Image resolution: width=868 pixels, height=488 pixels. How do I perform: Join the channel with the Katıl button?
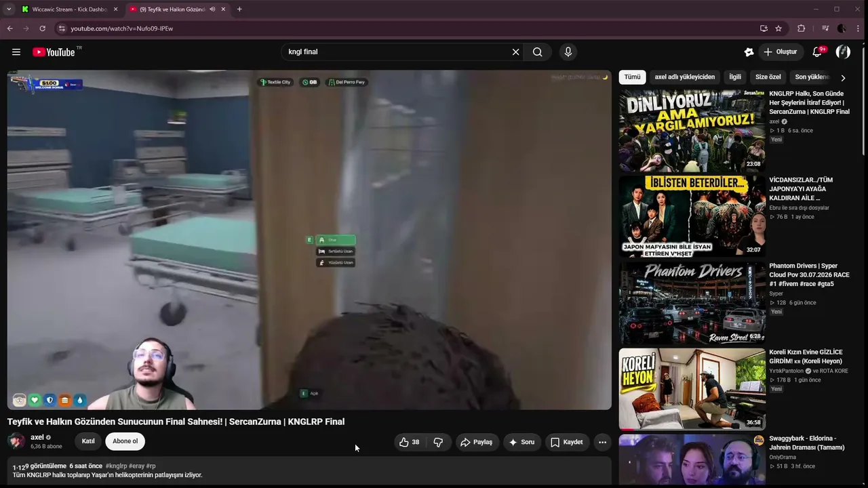point(88,441)
